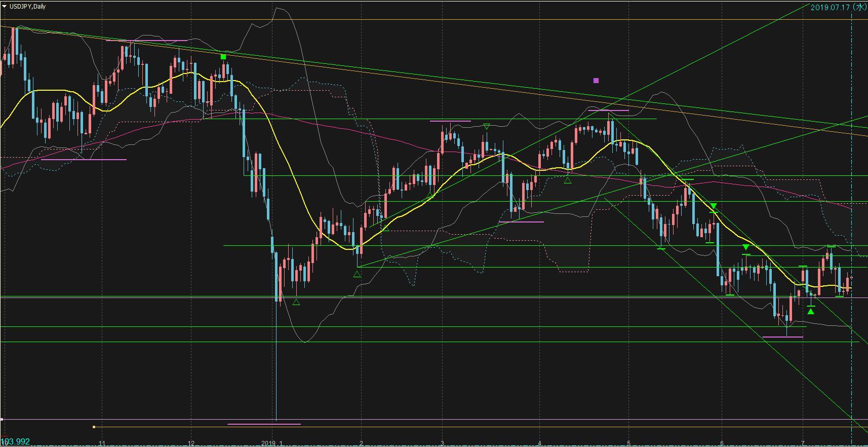Select the filled green down-arrow in mid June
The height and width of the screenshot is (447, 868).
coord(746,247)
